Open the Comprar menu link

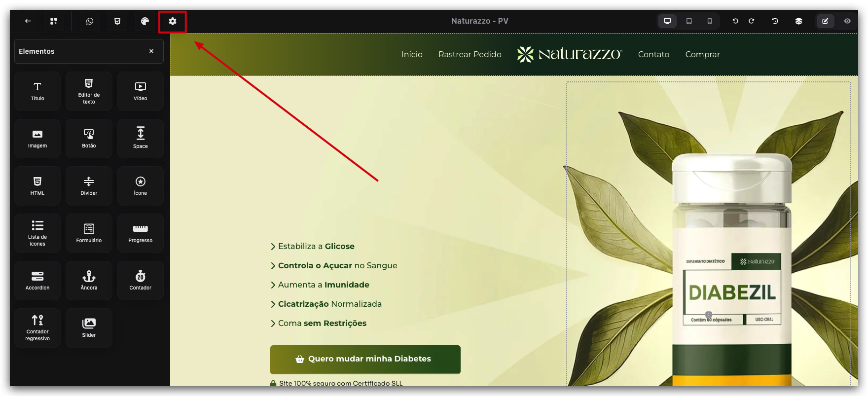tap(702, 54)
